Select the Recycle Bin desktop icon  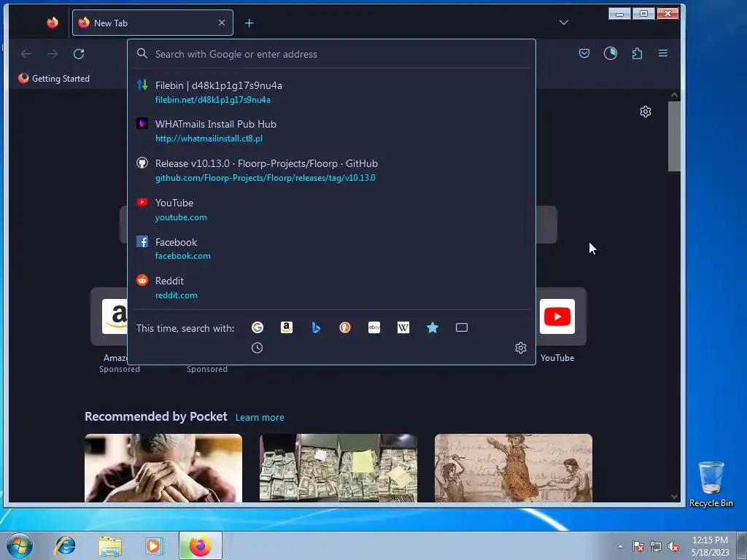coord(711,484)
